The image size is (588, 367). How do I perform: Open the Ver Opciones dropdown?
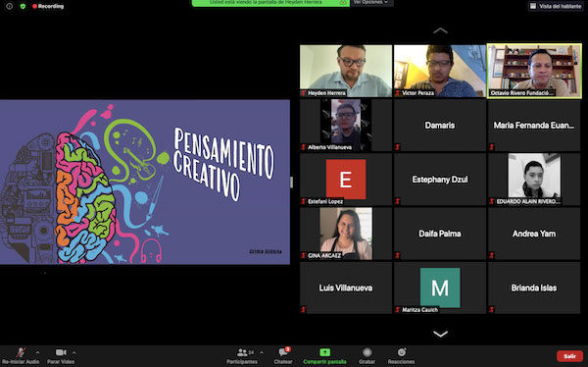tap(371, 3)
